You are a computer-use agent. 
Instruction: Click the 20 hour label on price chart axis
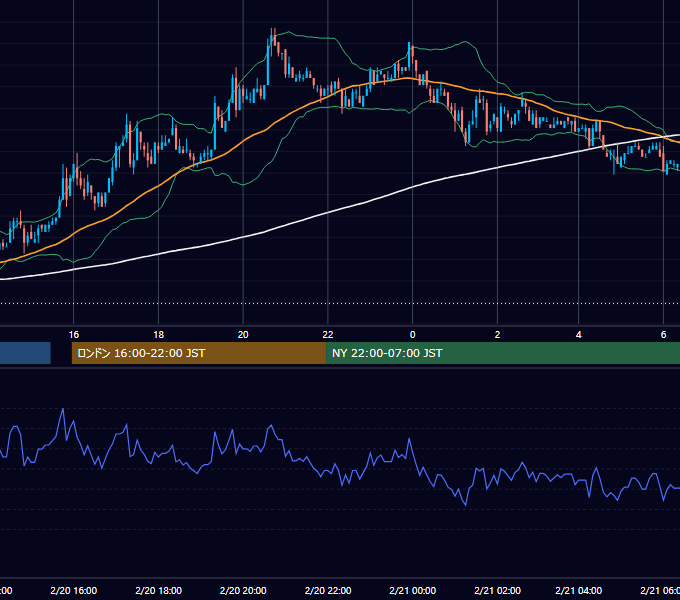point(243,335)
